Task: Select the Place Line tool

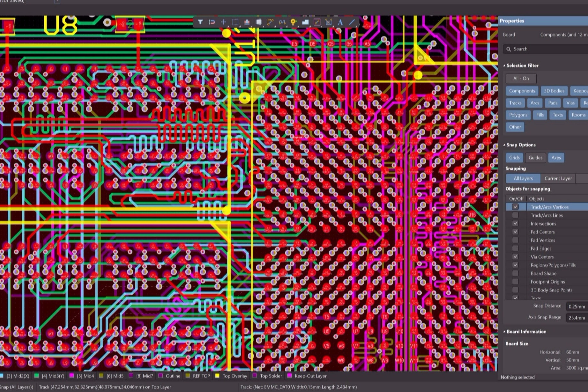Action: (352, 22)
